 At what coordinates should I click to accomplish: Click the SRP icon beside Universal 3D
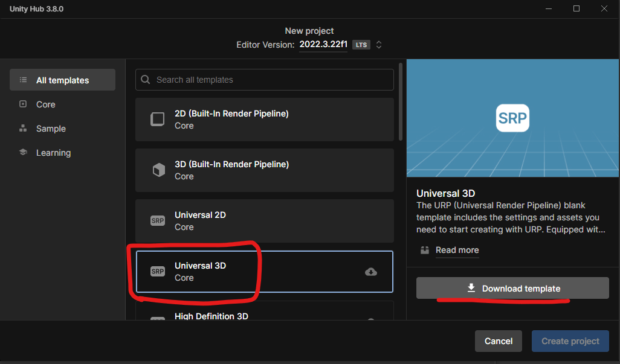[157, 272]
